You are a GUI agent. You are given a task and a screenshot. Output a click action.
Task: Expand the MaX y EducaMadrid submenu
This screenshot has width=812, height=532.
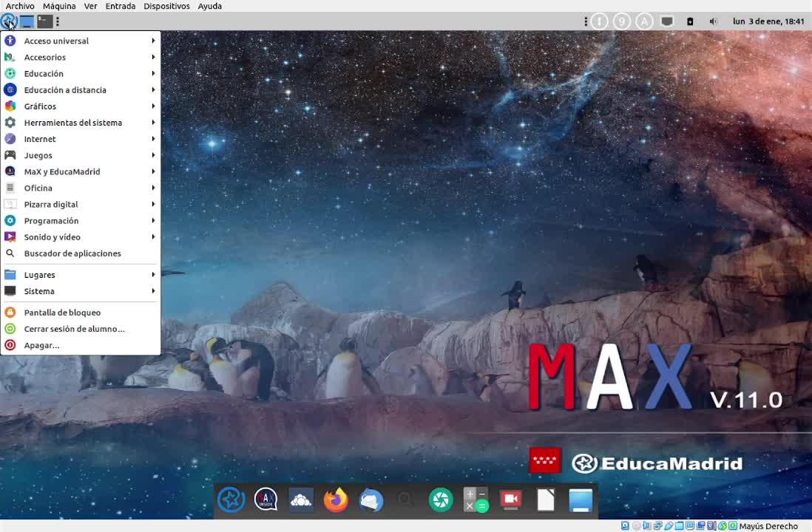click(x=81, y=172)
